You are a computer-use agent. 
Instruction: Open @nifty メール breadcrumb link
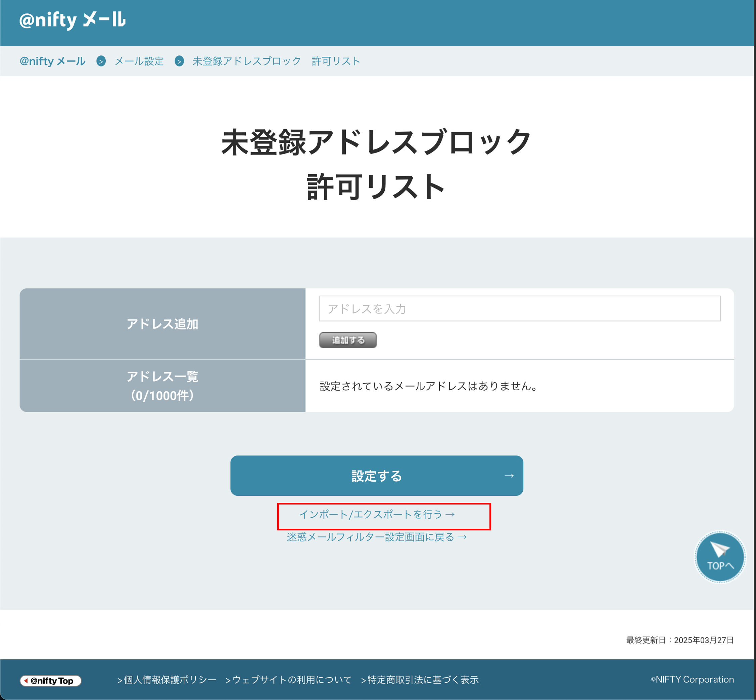tap(53, 61)
